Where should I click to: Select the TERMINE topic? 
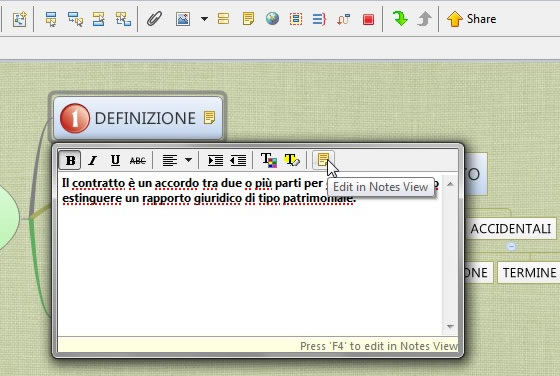(529, 273)
